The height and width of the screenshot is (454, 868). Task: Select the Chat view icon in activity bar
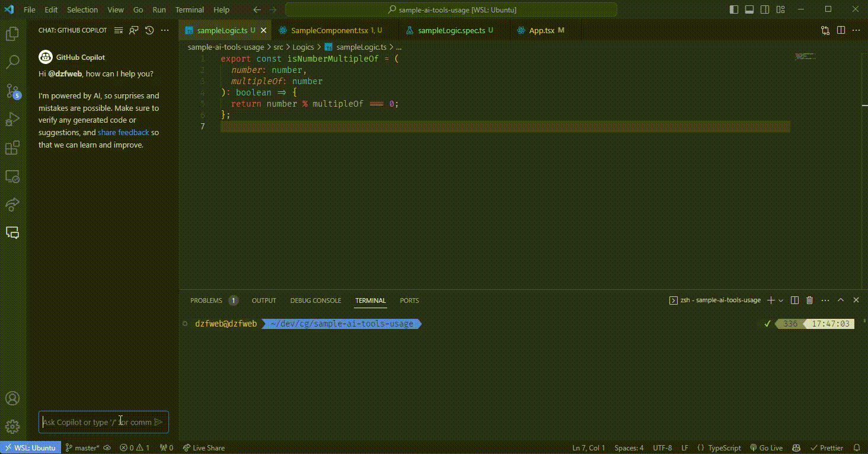(x=12, y=232)
